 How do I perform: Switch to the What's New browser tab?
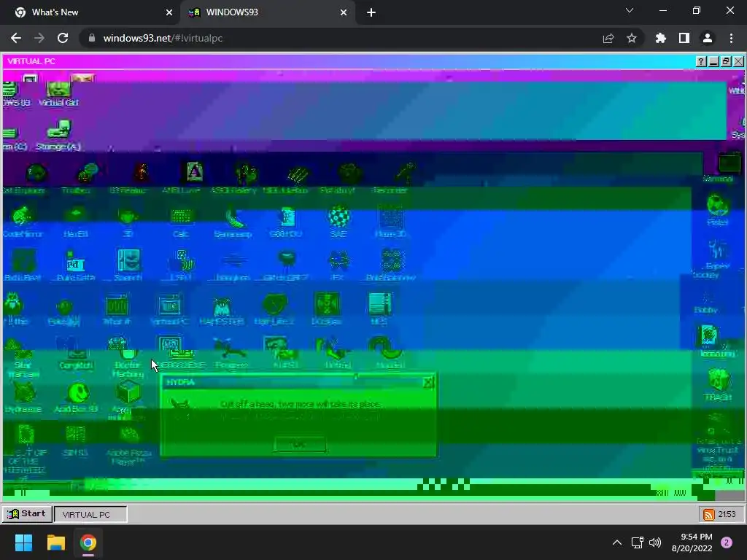(x=90, y=12)
